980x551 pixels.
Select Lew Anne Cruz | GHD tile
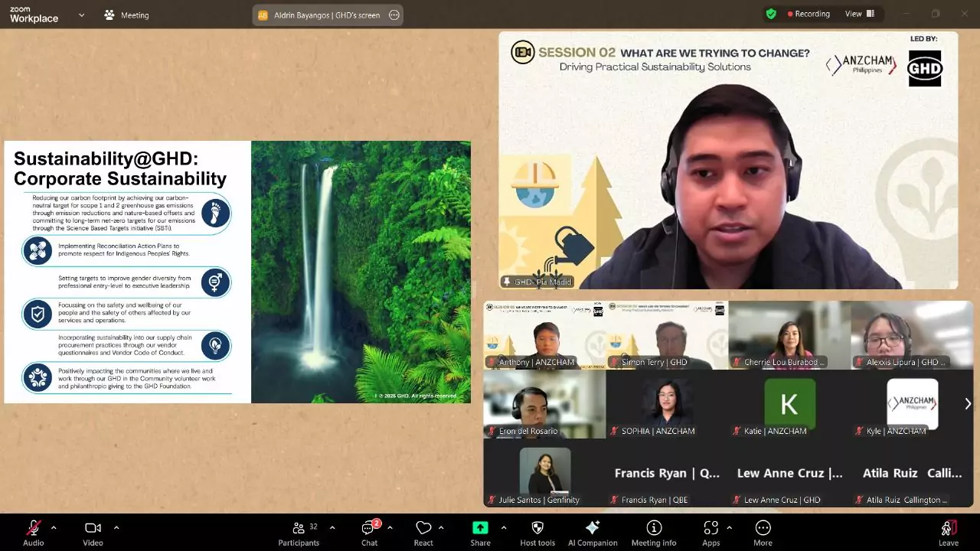pos(789,473)
